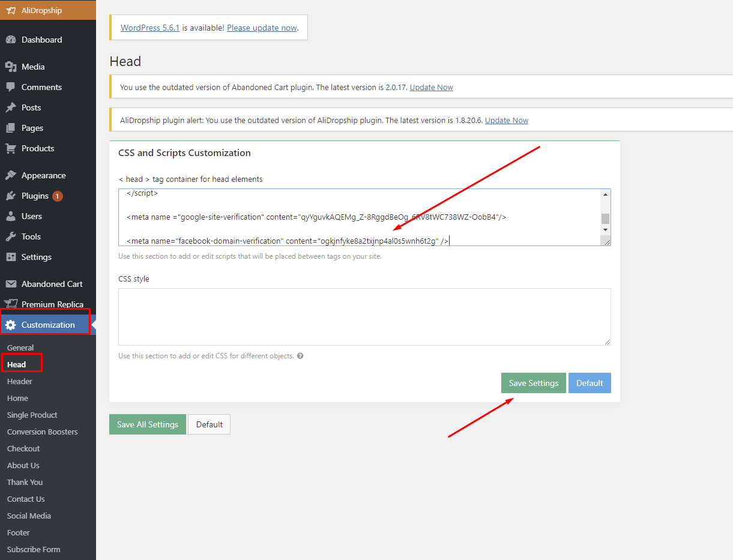Click the AliDropship cart icon

[x=11, y=10]
